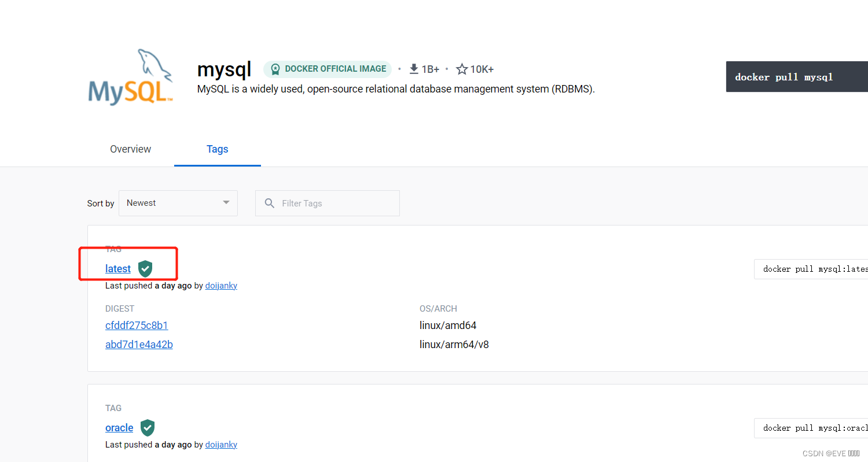Open the oracle tag link
This screenshot has width=868, height=462.
119,428
